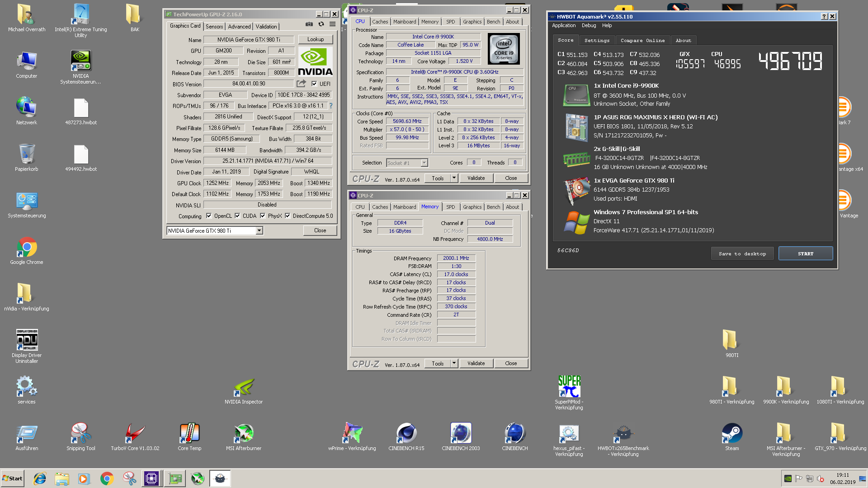Screen dimensions: 868x488
Task: Open the Socket #1 selection dropdown
Action: coord(424,163)
